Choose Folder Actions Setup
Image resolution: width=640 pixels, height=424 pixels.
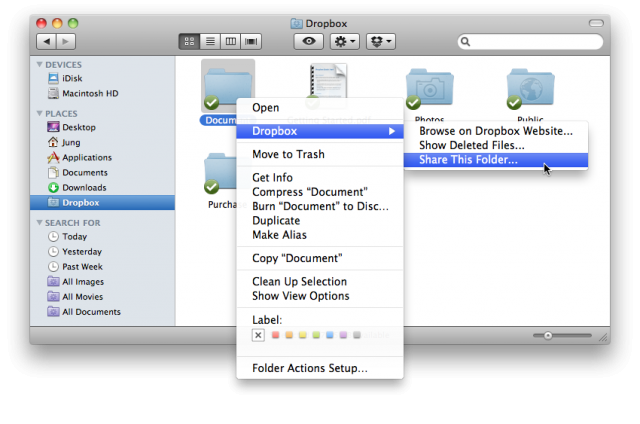coord(320,368)
